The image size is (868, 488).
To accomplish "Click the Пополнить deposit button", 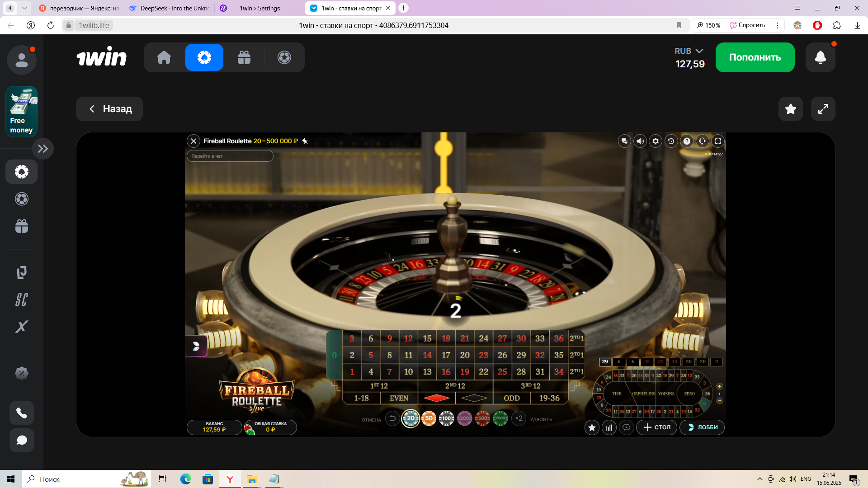I will point(755,57).
